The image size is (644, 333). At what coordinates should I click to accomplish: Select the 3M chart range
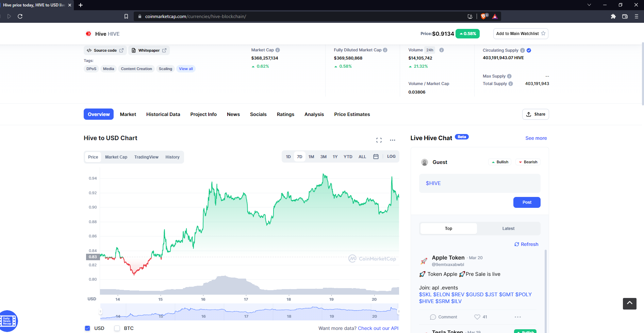tap(324, 157)
